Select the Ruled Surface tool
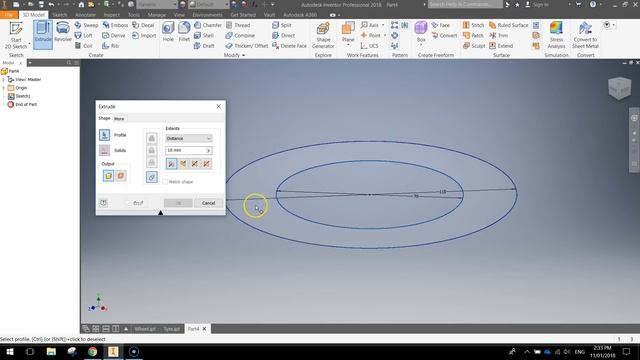 tap(509, 25)
